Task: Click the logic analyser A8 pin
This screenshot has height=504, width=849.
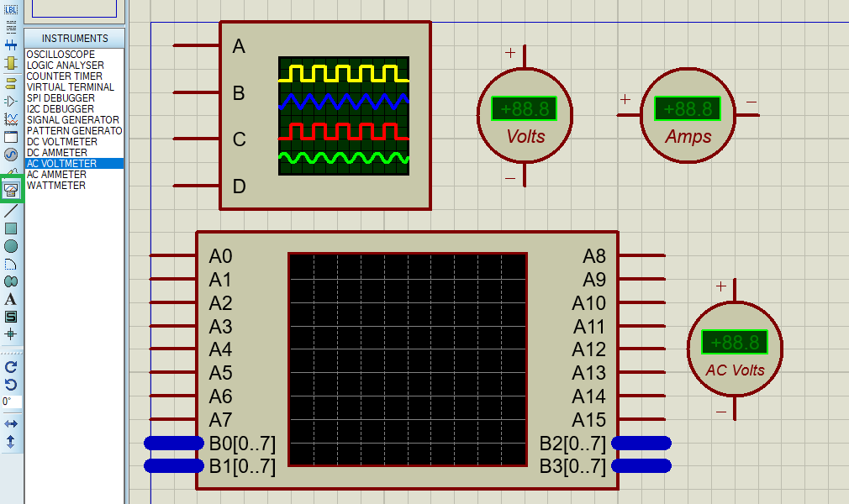Action: (641, 255)
